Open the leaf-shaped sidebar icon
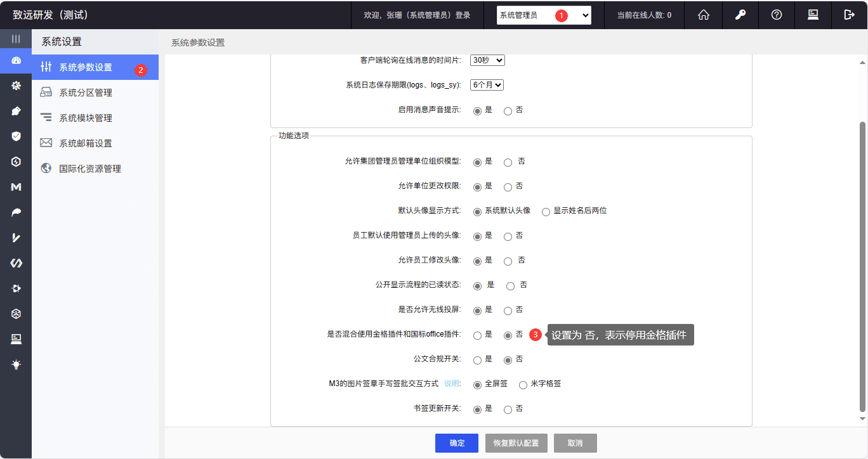 point(16,212)
